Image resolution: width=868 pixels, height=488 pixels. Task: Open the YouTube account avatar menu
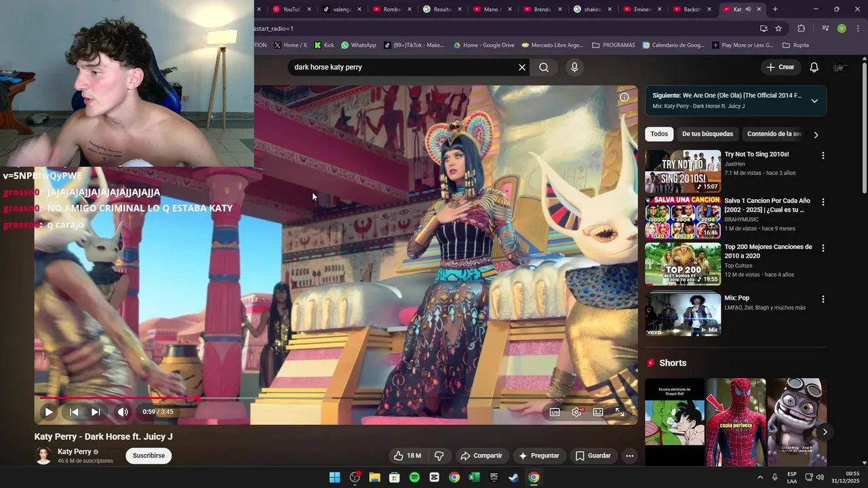point(841,67)
